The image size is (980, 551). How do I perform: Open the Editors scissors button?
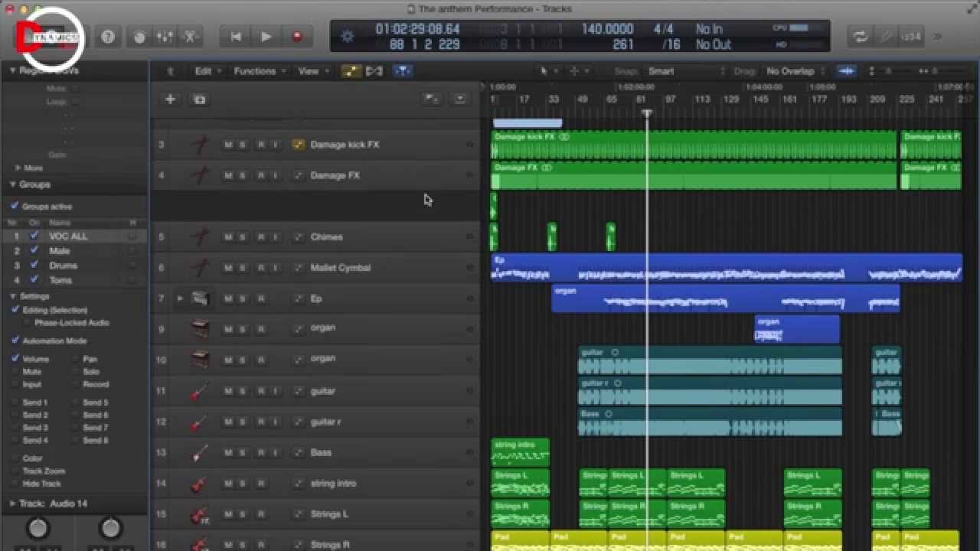click(x=191, y=36)
